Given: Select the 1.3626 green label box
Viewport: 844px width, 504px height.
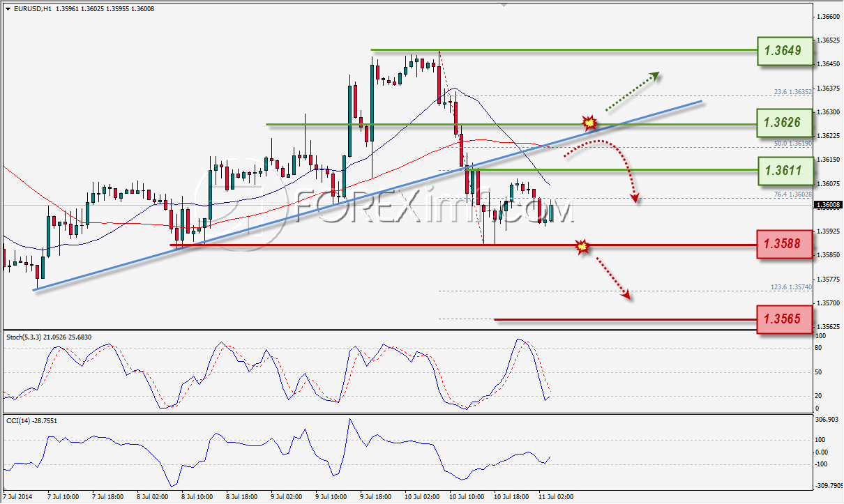Looking at the screenshot, I should 786,123.
